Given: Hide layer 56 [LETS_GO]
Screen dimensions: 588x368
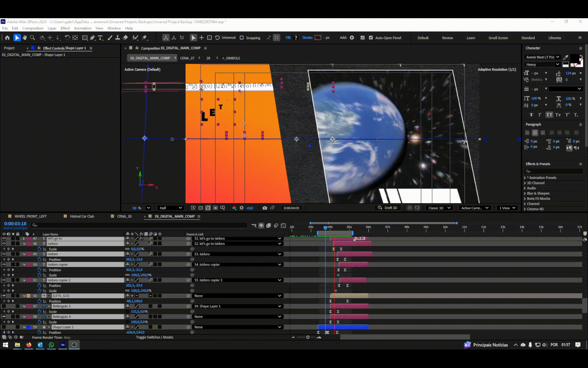Looking at the screenshot, I should [x=4, y=296].
